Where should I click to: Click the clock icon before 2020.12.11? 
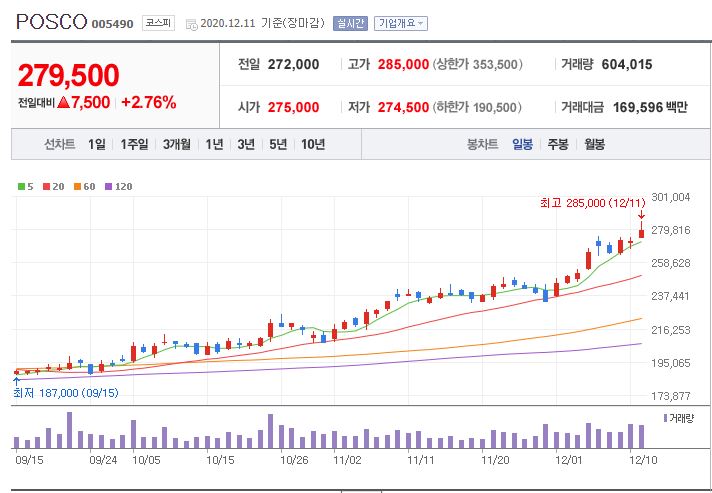tap(192, 25)
